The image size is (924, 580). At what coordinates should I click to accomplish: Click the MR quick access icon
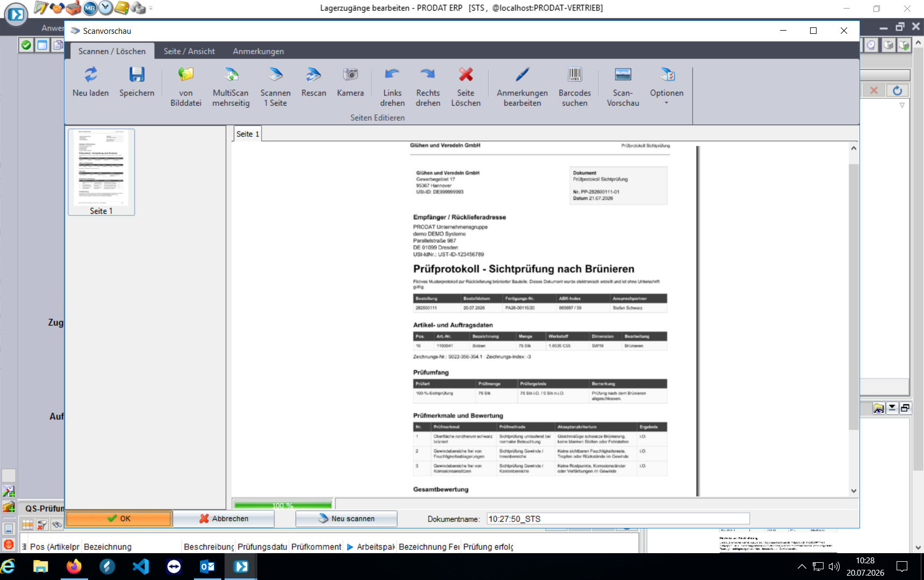coord(90,8)
